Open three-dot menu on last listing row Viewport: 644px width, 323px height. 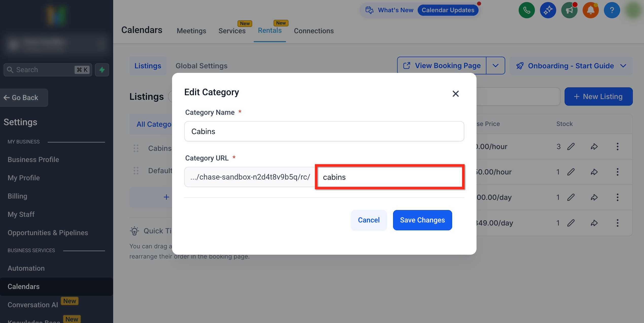617,223
